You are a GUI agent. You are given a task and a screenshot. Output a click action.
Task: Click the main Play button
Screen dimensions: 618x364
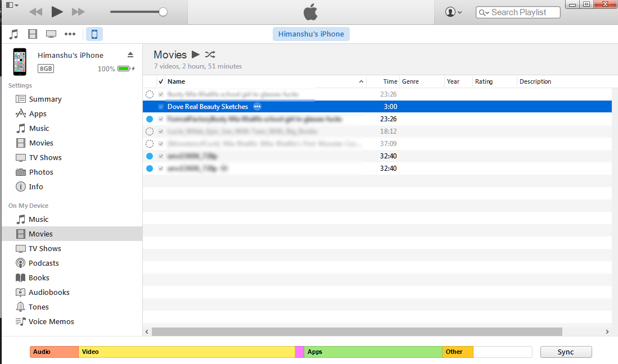pyautogui.click(x=57, y=12)
